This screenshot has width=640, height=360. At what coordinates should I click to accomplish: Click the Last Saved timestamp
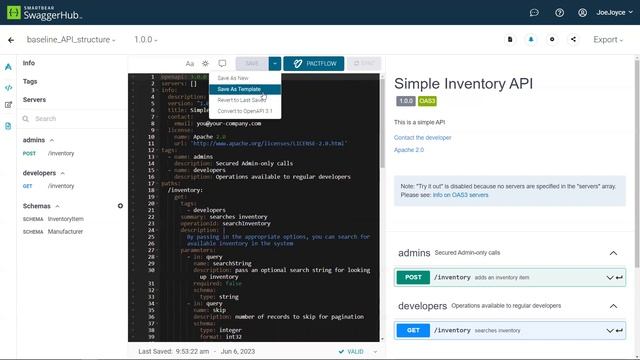coord(196,351)
